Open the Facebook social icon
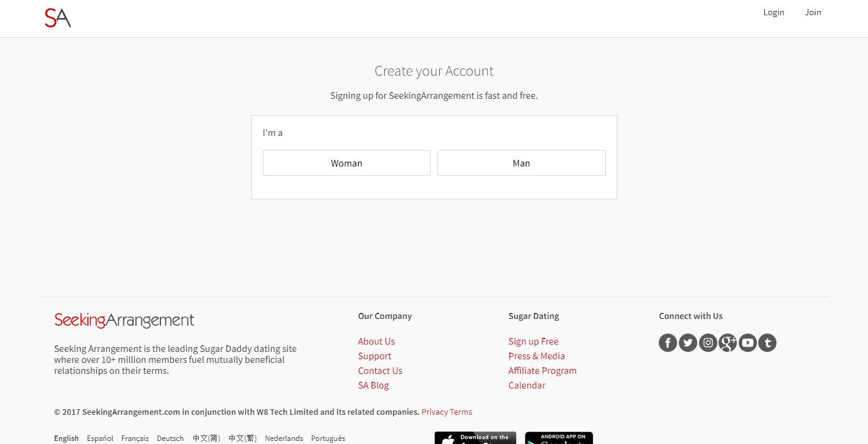Image resolution: width=868 pixels, height=444 pixels. pos(668,343)
